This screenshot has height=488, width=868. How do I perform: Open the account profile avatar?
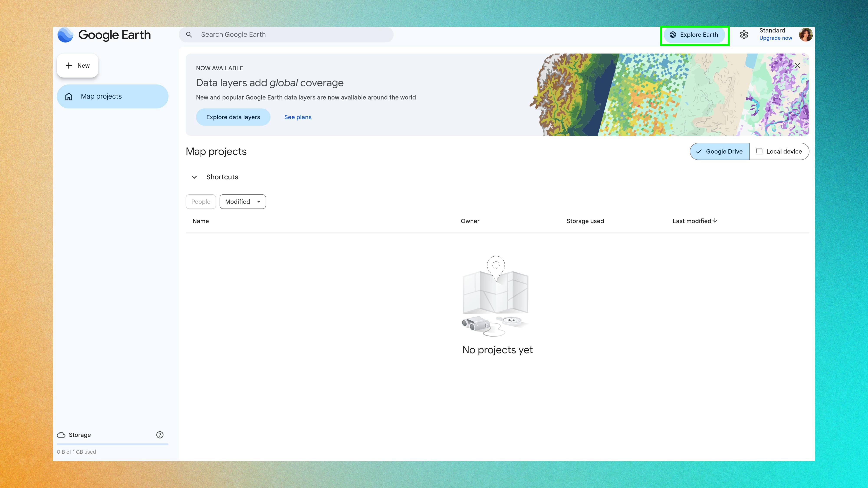(806, 35)
